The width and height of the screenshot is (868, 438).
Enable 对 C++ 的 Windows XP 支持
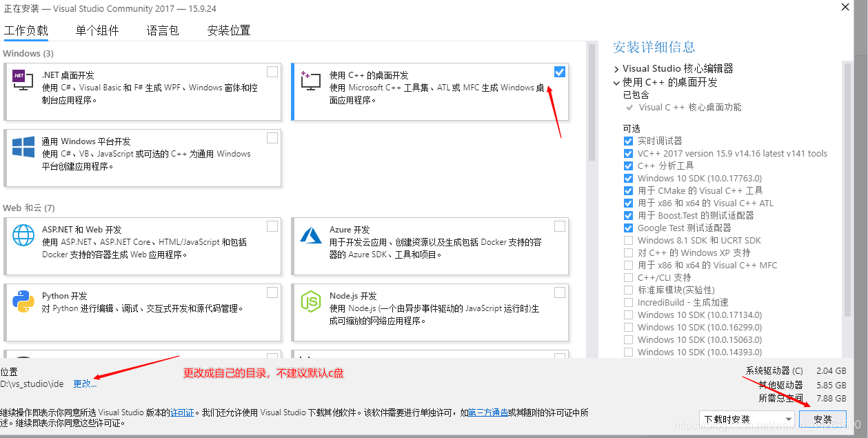tap(628, 252)
